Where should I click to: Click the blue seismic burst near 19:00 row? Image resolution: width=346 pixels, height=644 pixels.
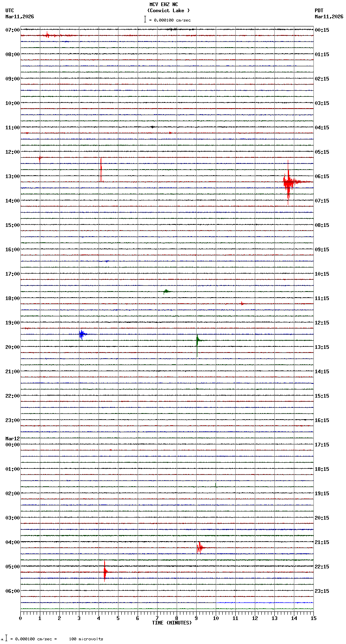83,335
